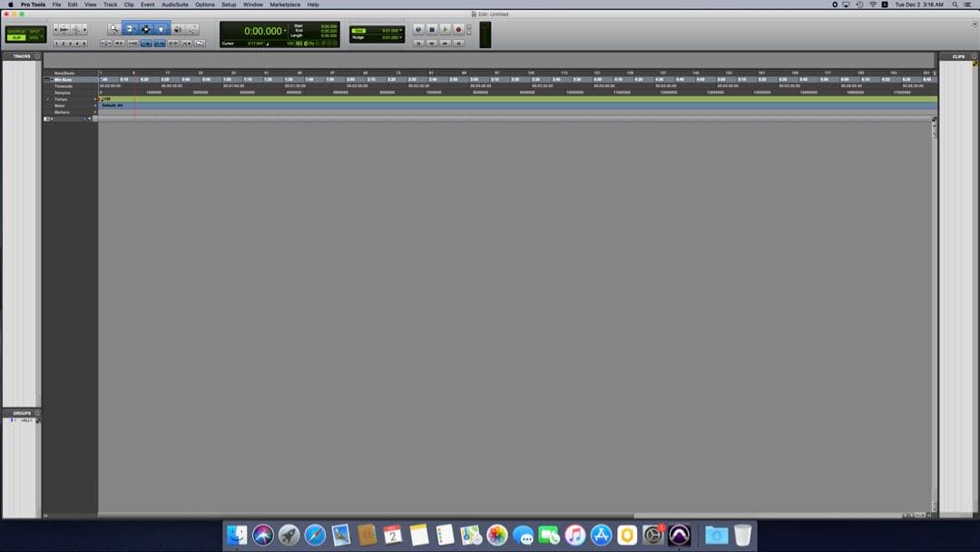This screenshot has height=552, width=980.
Task: Open the Main Counter time scale dropdown
Action: (x=286, y=29)
